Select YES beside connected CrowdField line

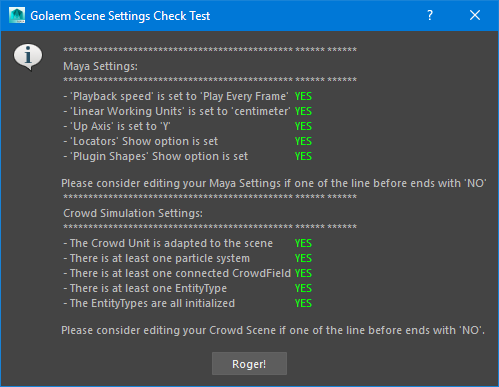(303, 273)
